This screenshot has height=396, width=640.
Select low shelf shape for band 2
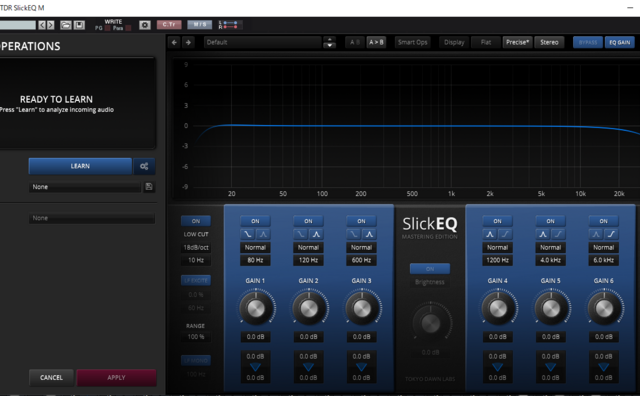300,234
